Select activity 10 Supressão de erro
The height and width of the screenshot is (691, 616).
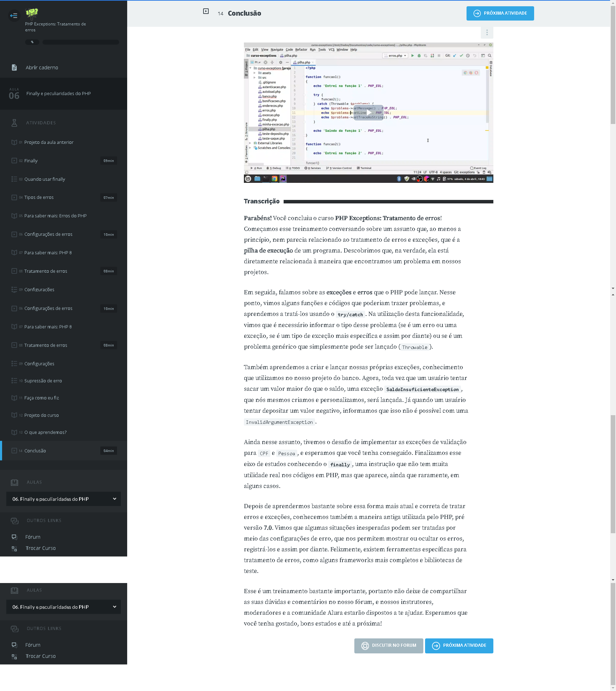(43, 381)
